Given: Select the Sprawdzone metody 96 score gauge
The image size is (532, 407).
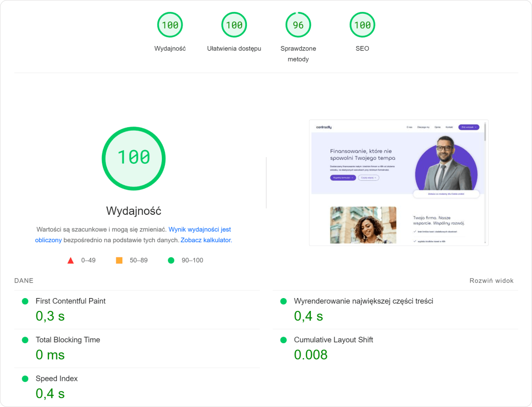Looking at the screenshot, I should [298, 25].
